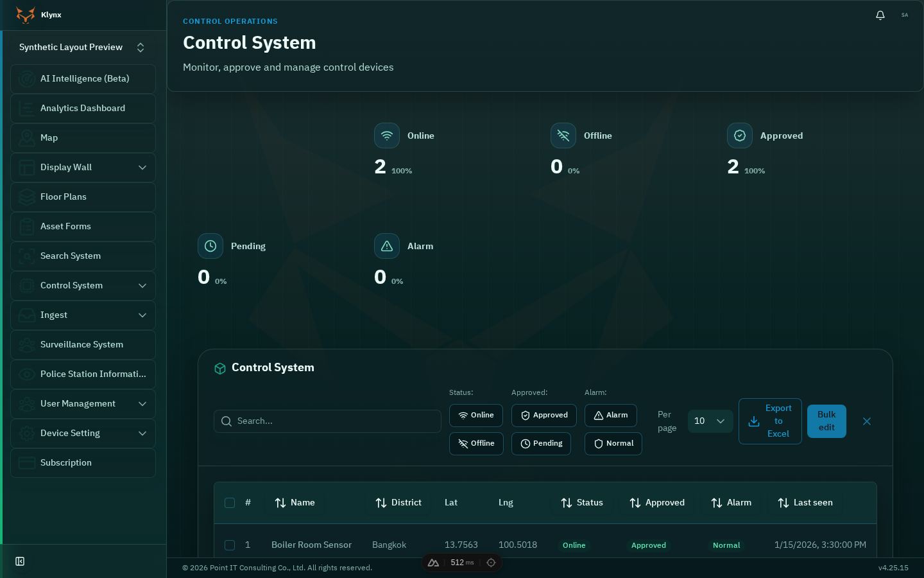Expand the User Management chevron
The image size is (924, 578).
click(x=142, y=404)
